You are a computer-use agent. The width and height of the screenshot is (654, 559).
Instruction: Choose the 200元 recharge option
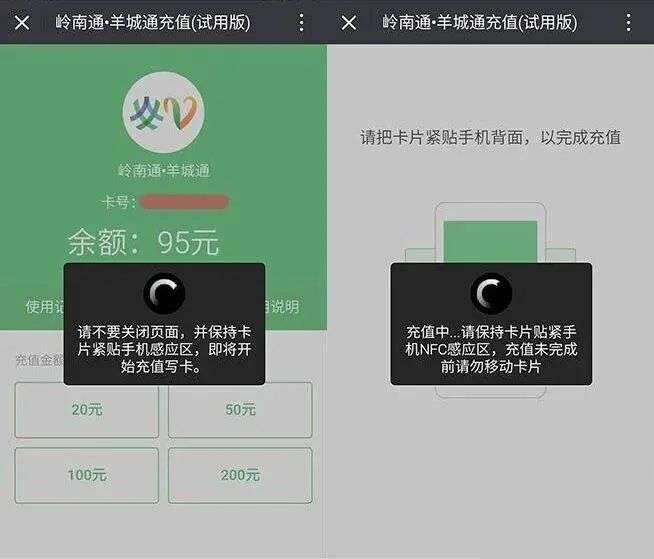[x=240, y=475]
